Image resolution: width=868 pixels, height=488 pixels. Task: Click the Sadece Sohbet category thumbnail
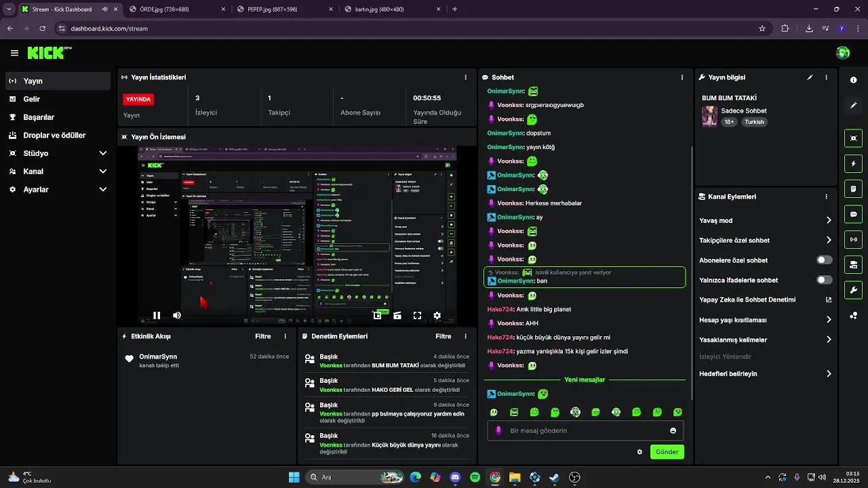click(x=709, y=116)
